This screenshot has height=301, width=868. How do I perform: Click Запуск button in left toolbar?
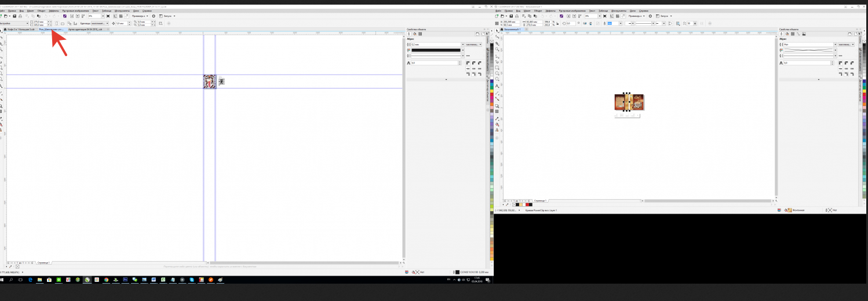click(x=167, y=16)
